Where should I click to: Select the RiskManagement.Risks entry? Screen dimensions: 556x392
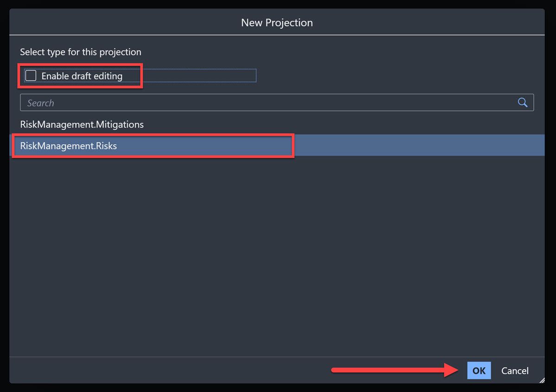point(69,145)
